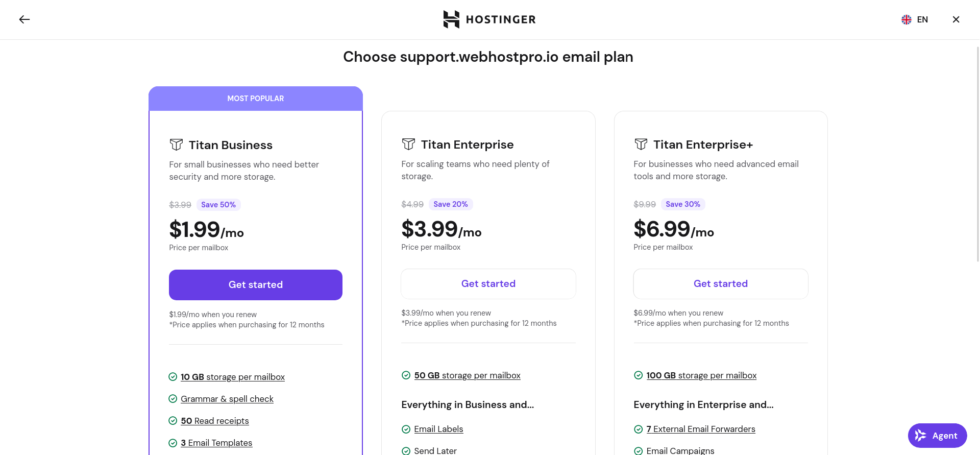Click the checkmark beside 50 GB storage
The width and height of the screenshot is (980, 455).
click(x=406, y=375)
